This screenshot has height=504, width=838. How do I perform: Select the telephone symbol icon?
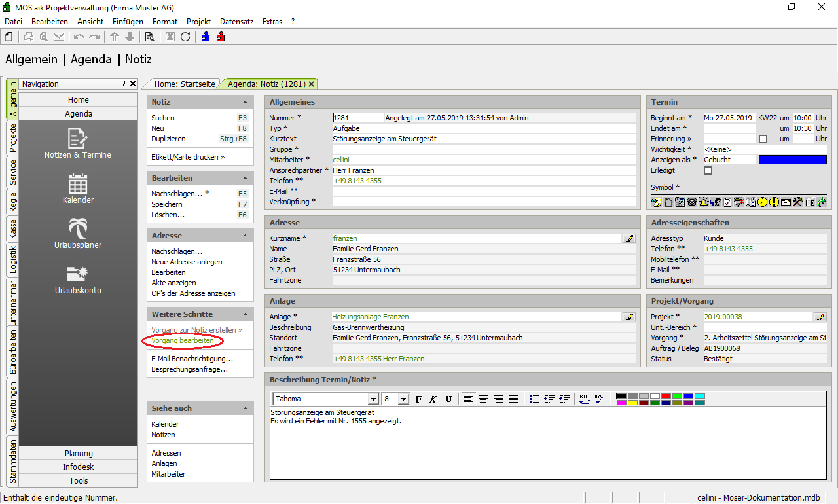[691, 202]
